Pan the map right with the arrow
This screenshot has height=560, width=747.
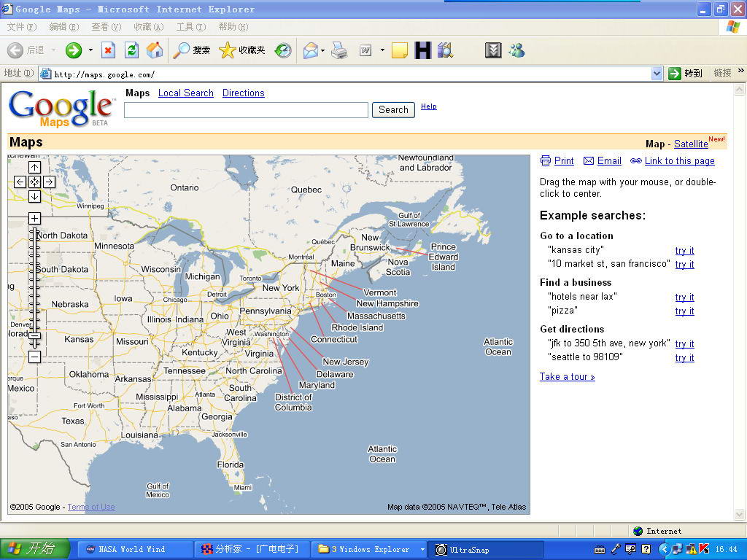[49, 182]
